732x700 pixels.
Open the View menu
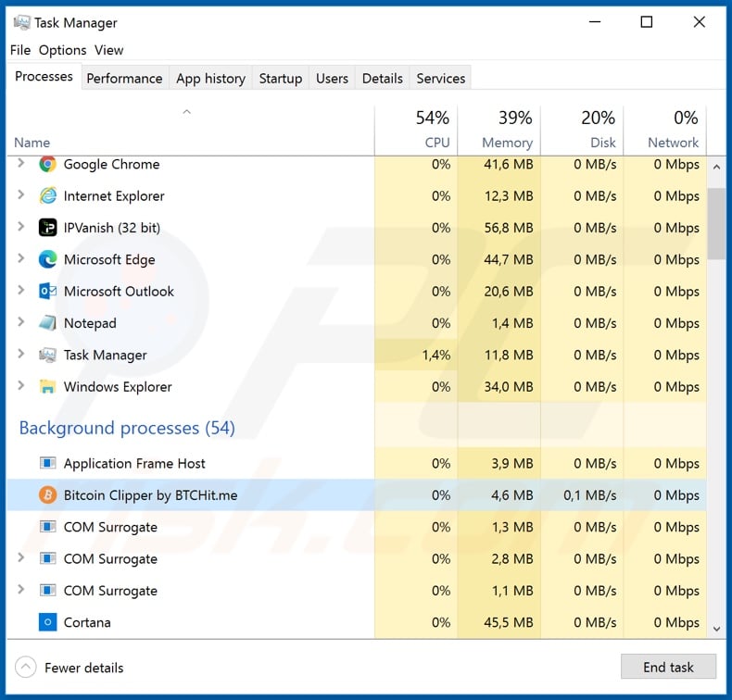tap(108, 50)
